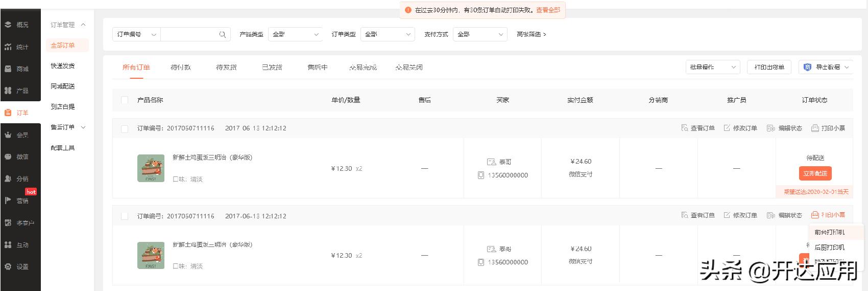Expand 高级筛选 advanced filters
Screen dimensions: 868x291
coord(531,34)
